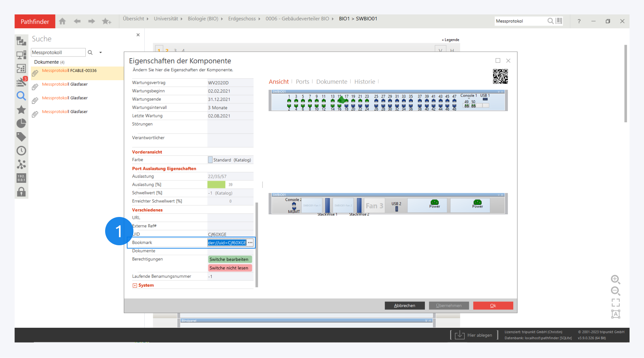Open the work orders icon with badge 3
This screenshot has width=644, height=358.
coord(21,82)
